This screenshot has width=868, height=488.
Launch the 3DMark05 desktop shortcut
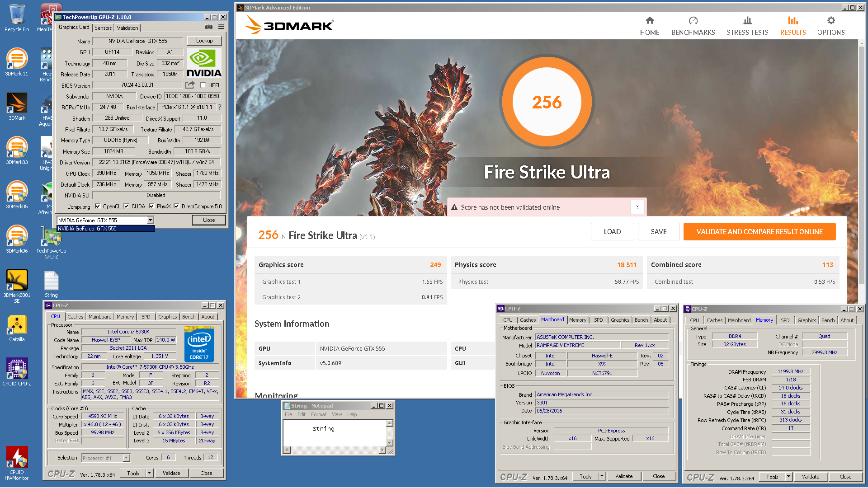(17, 195)
